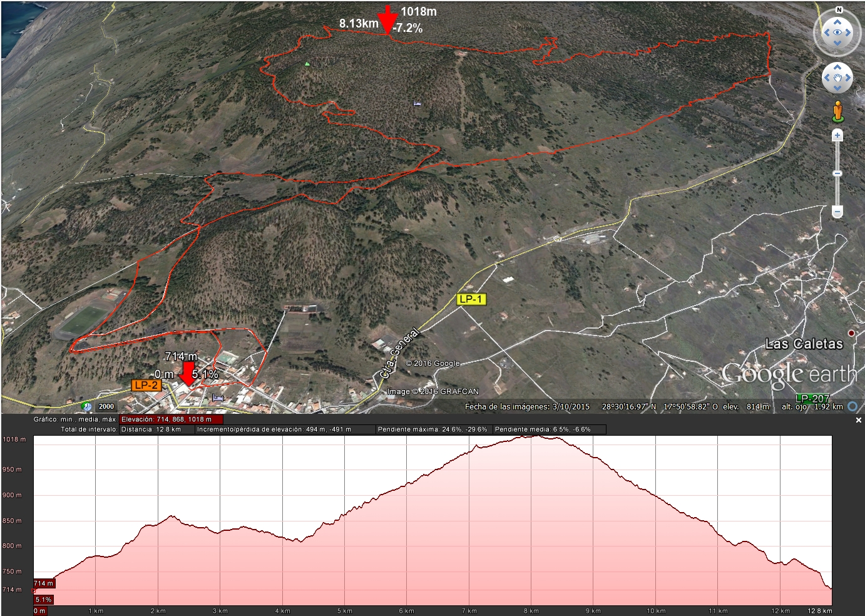Toggle the Pendiente máxima metric field
Viewport: 865px width, 616px height.
[x=433, y=429]
